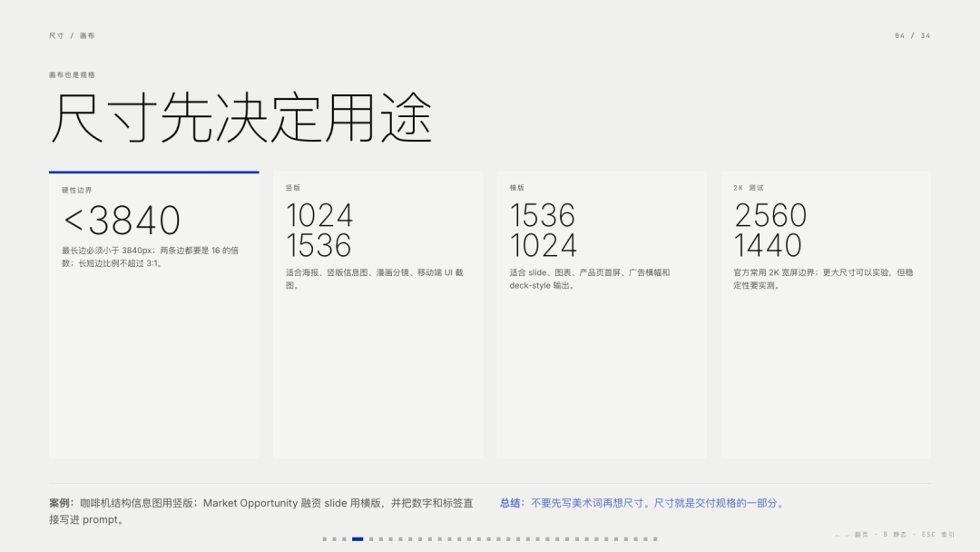Image resolution: width=980 pixels, height=552 pixels.
Task: Click the 'B 静态' shortcut hint
Action: 895,535
